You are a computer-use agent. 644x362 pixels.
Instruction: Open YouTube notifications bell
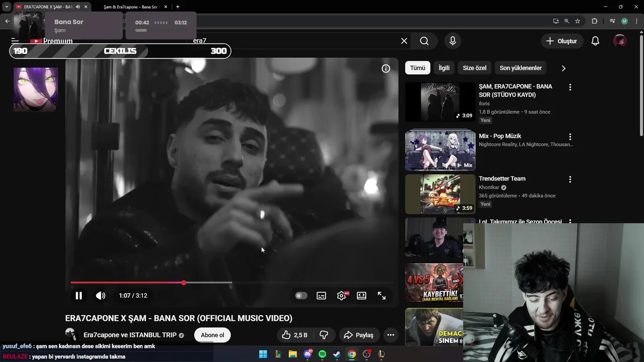coord(595,41)
